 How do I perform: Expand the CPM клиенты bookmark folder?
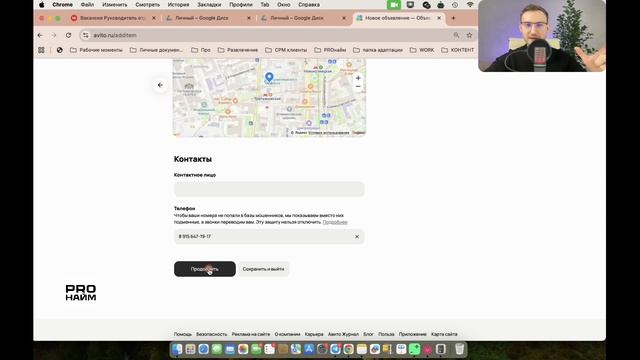click(286, 50)
